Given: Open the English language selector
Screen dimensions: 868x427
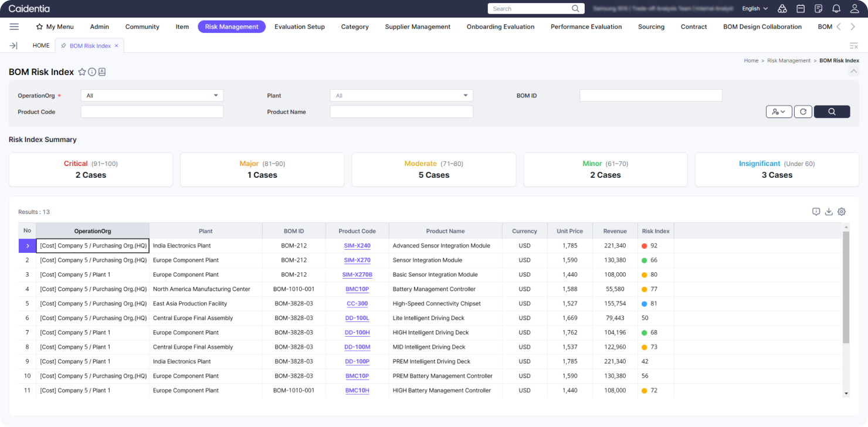Looking at the screenshot, I should [x=755, y=9].
